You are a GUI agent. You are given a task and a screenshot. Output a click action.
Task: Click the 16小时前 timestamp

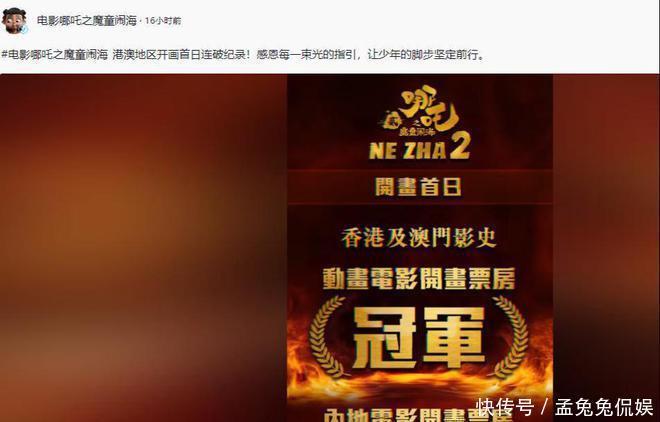point(163,21)
